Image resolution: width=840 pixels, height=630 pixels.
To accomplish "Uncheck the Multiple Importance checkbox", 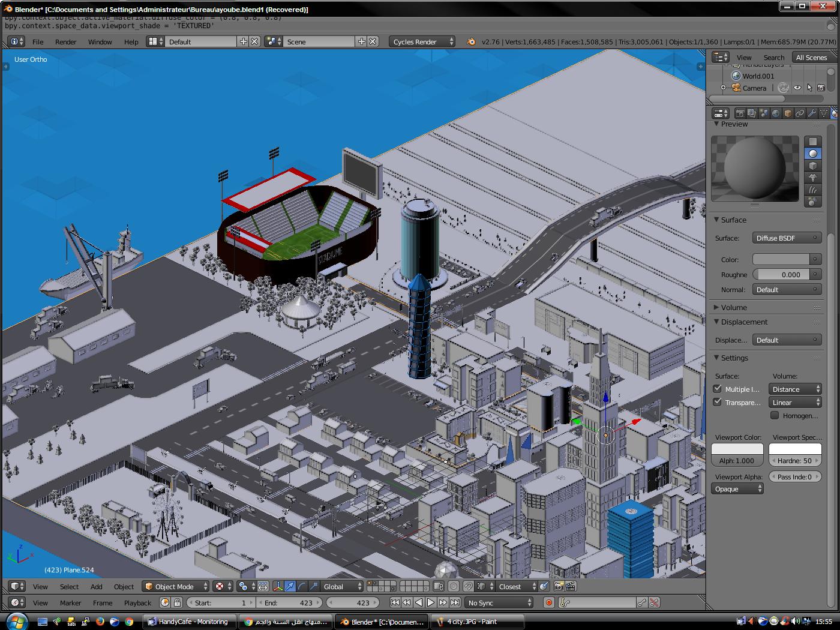I will click(718, 389).
